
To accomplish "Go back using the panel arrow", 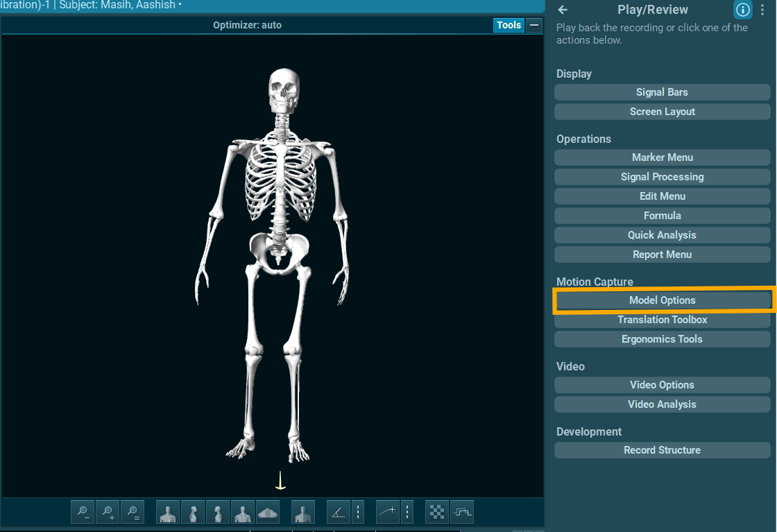I will 563,10.
